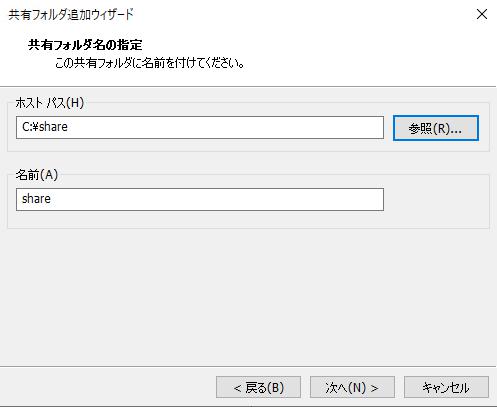
Task: Click the この共有フォルダに名前を付けてください text
Action: tap(150, 63)
